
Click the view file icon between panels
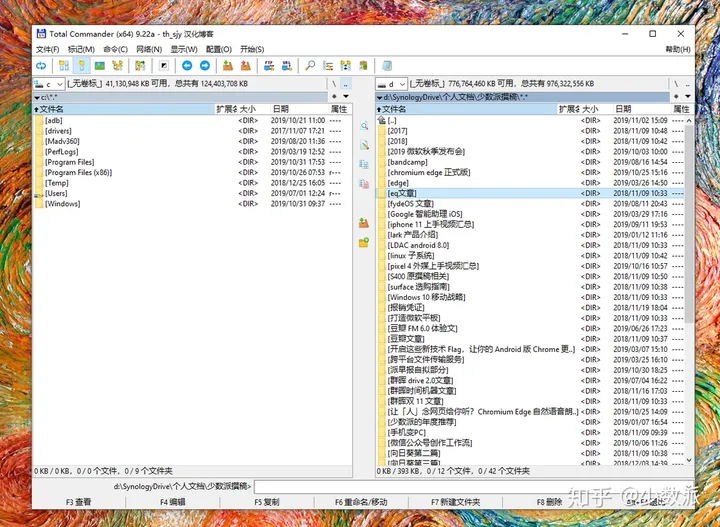pos(364,126)
